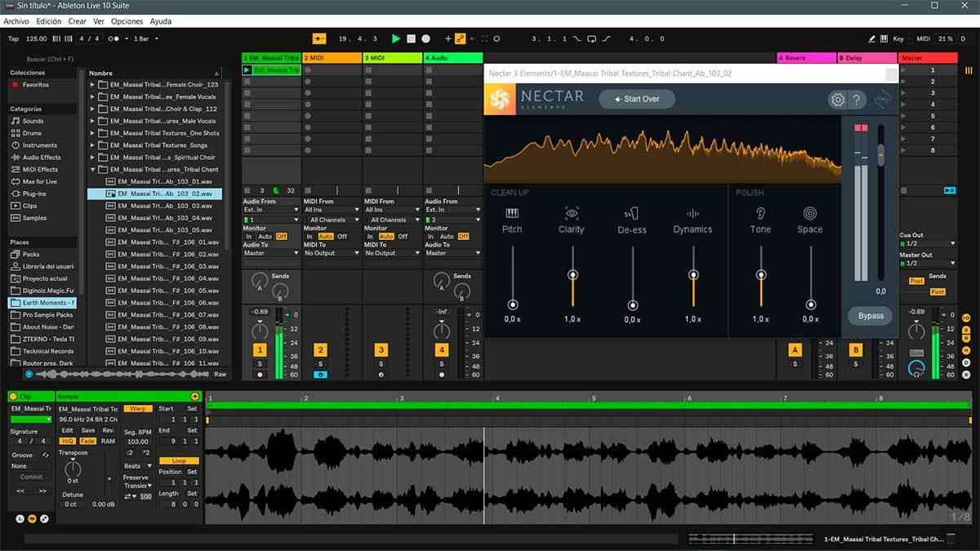This screenshot has height=551, width=980.
Task: Toggle track 1 activator button
Action: click(260, 349)
